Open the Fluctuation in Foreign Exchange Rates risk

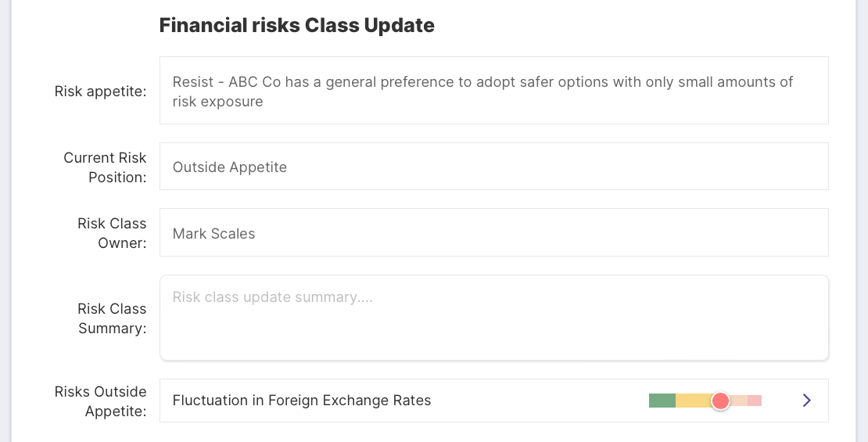tap(493, 401)
